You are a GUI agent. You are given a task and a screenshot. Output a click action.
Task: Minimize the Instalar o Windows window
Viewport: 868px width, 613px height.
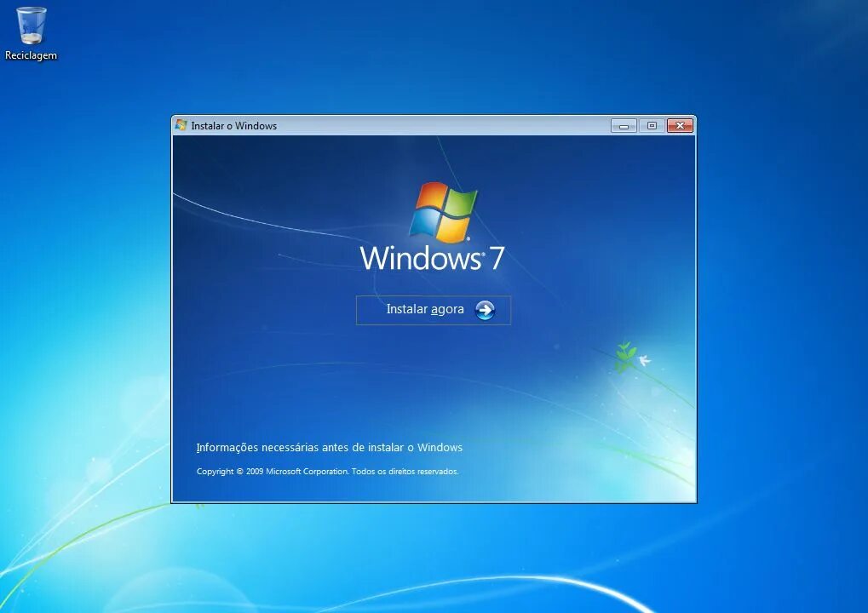point(624,126)
